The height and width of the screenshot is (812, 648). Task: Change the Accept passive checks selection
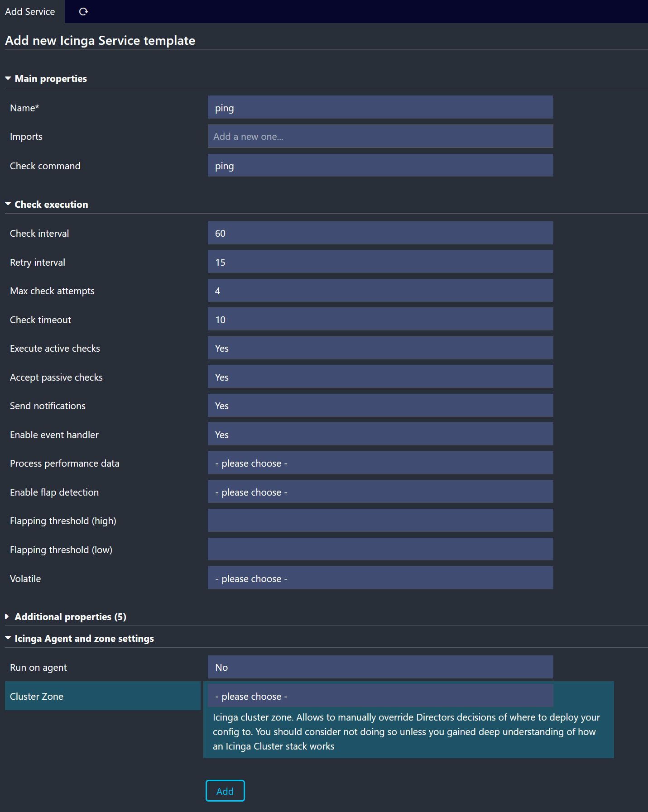pos(380,377)
